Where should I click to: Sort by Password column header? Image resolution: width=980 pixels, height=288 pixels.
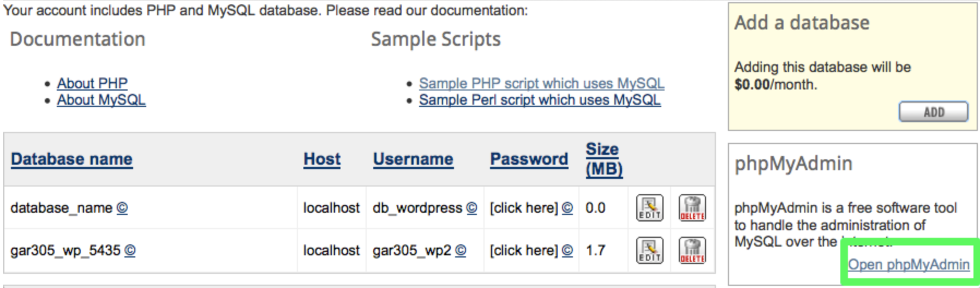click(529, 159)
